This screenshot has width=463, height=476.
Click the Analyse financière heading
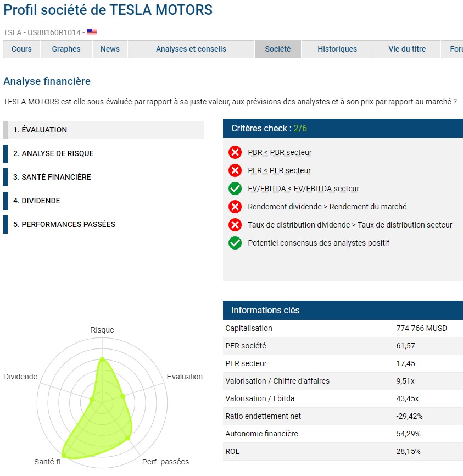coord(47,81)
